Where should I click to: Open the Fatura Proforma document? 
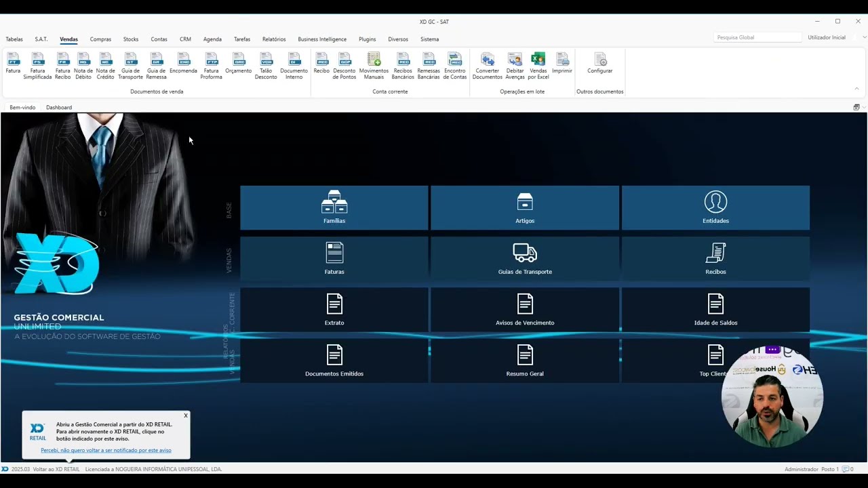click(212, 66)
